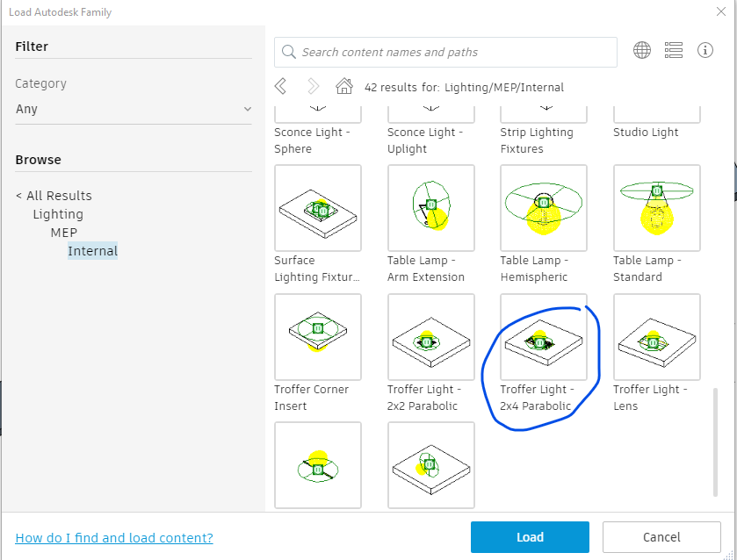Select Internal in browse tree
This screenshot has height=560, width=737.
click(92, 251)
